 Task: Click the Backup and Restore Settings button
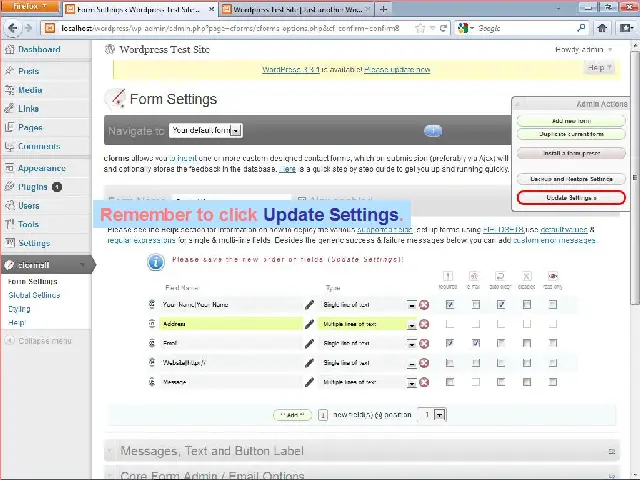pyautogui.click(x=571, y=179)
